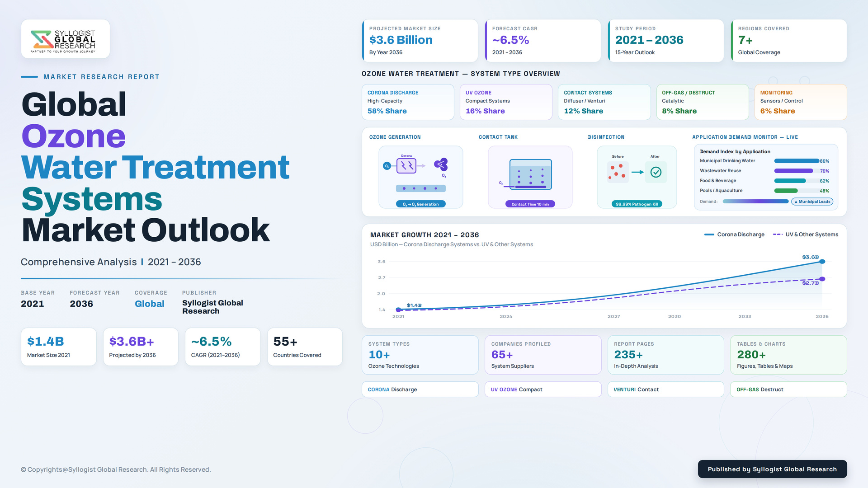Click Published by Syllogist Global Research badge
The image size is (868, 488).
[x=772, y=469]
